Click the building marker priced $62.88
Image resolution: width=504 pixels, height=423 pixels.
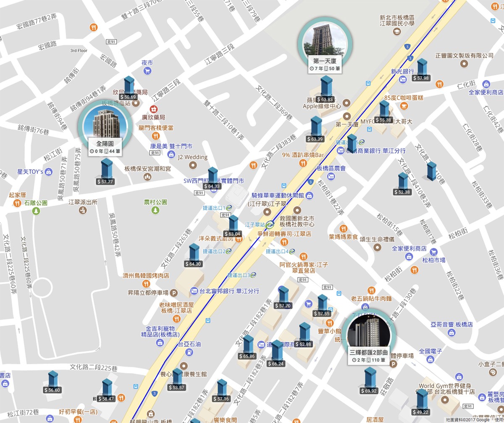304,335
